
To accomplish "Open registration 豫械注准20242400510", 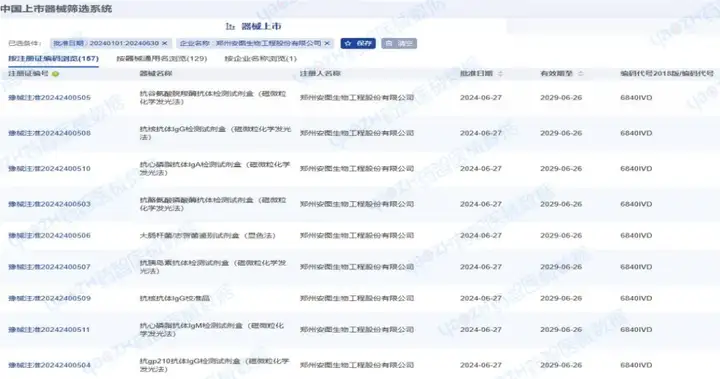I will (x=50, y=169).
